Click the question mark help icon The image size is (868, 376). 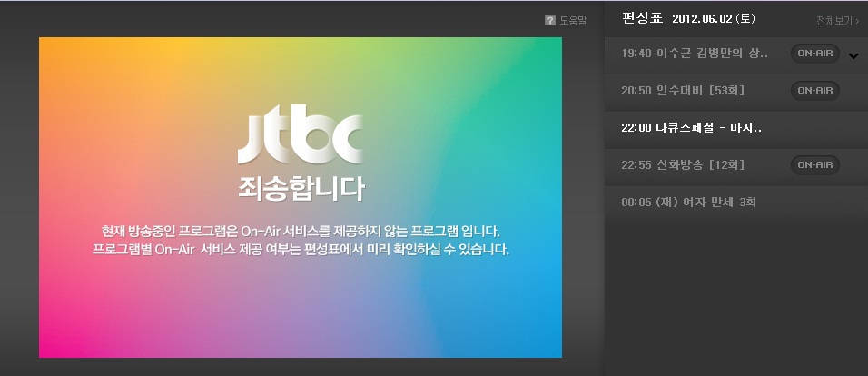tap(549, 21)
